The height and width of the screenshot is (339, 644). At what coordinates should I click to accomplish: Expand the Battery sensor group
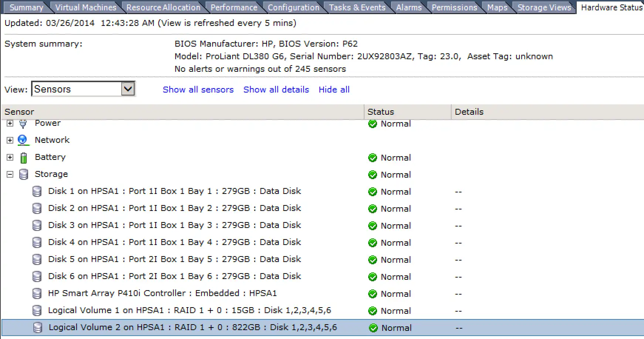(10, 157)
